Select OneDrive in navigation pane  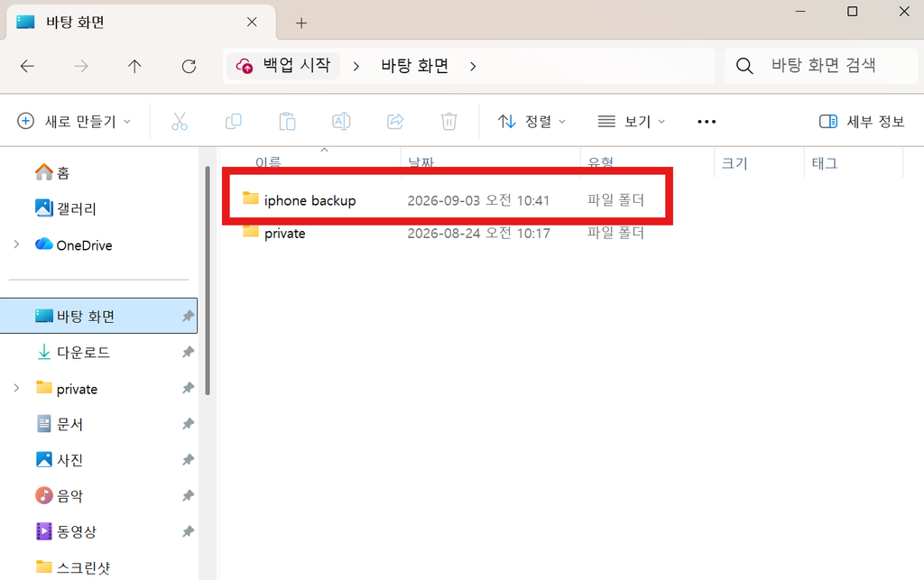coord(74,245)
